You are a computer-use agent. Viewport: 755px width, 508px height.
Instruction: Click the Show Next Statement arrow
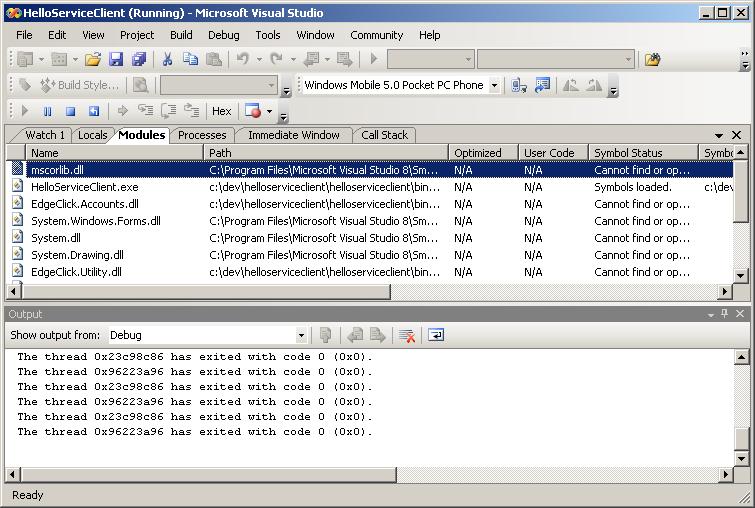(x=122, y=111)
